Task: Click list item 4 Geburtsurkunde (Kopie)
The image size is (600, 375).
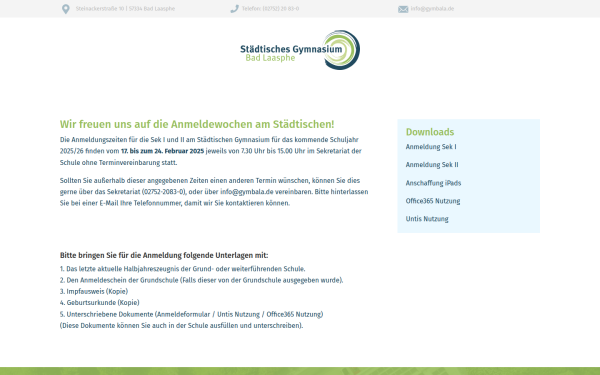Action: point(99,303)
